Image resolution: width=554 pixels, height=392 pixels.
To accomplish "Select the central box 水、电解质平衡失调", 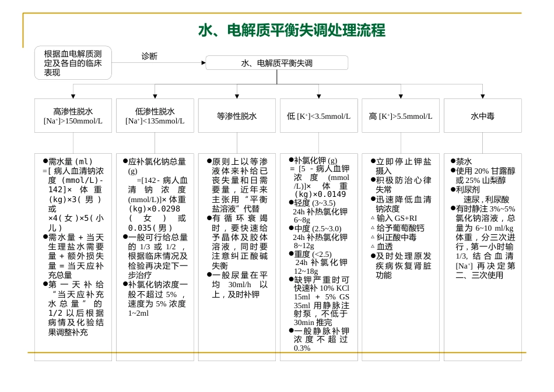I will coord(276,63).
